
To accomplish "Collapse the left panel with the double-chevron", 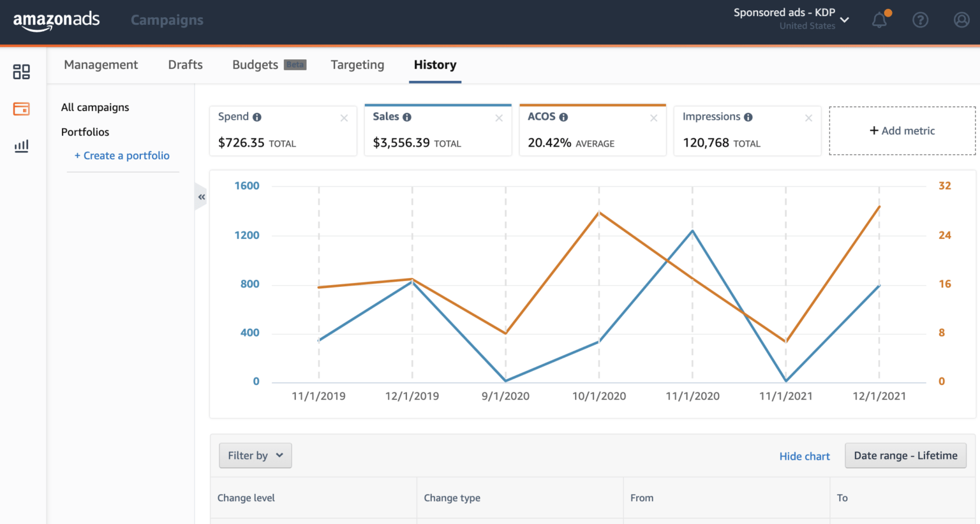I will [201, 196].
